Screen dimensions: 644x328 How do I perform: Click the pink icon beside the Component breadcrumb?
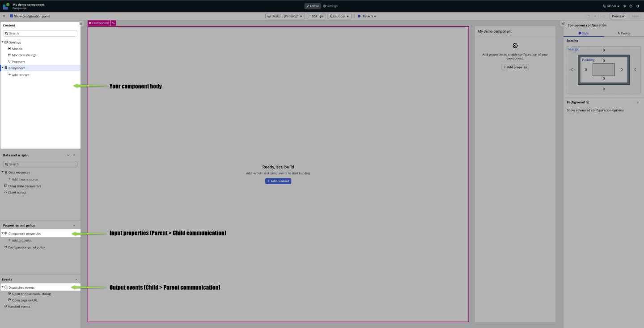tap(113, 23)
